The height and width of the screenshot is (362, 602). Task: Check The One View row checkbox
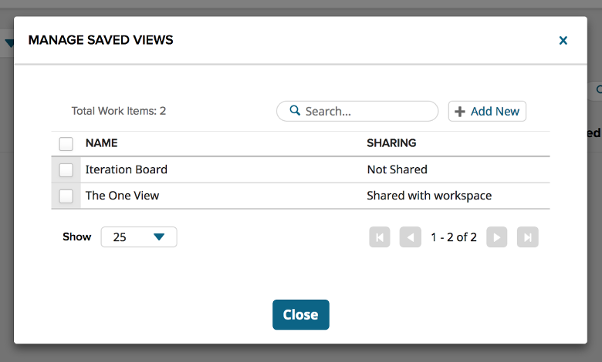[x=66, y=196]
